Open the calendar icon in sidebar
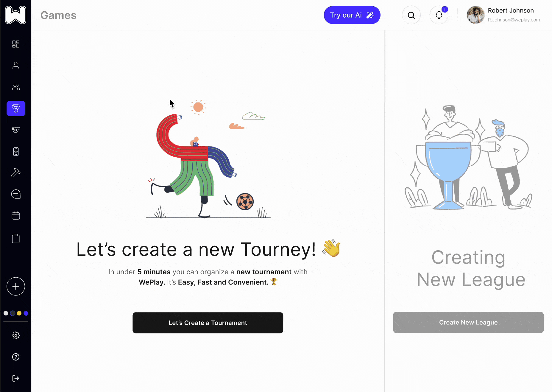This screenshot has width=552, height=392. [x=16, y=216]
